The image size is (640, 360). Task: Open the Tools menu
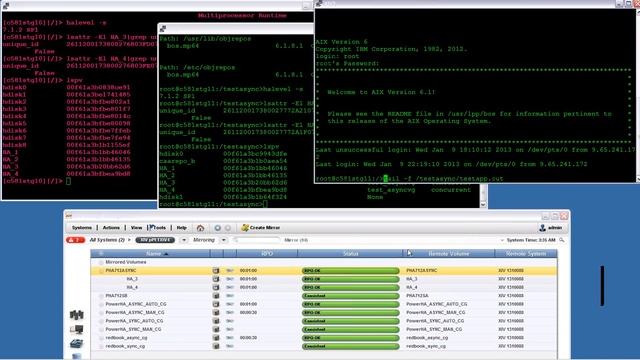tap(158, 228)
